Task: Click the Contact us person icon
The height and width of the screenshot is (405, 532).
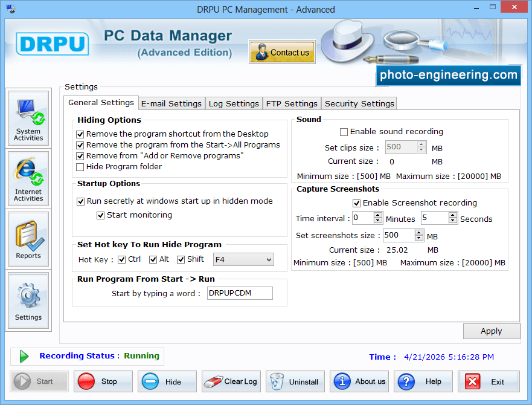Action: point(261,52)
